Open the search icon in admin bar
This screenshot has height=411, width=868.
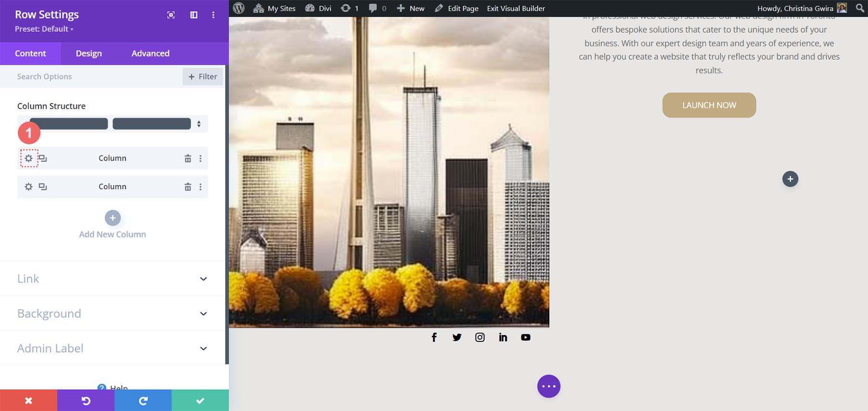[860, 8]
